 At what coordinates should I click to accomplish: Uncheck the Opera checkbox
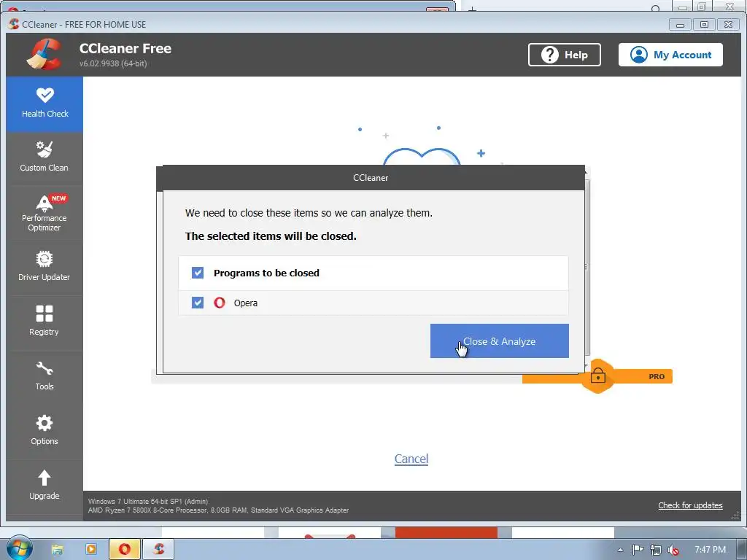pyautogui.click(x=197, y=303)
